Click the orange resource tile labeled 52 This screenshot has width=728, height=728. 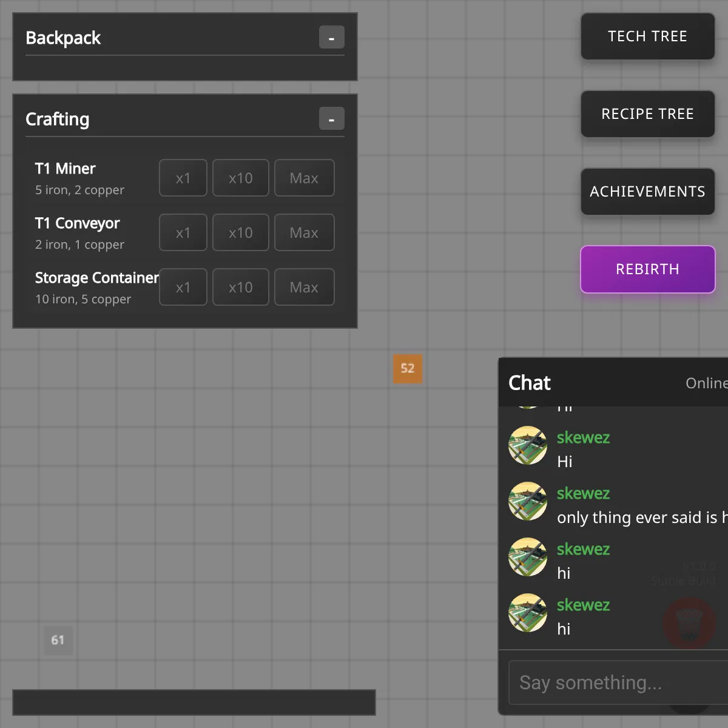(x=407, y=368)
